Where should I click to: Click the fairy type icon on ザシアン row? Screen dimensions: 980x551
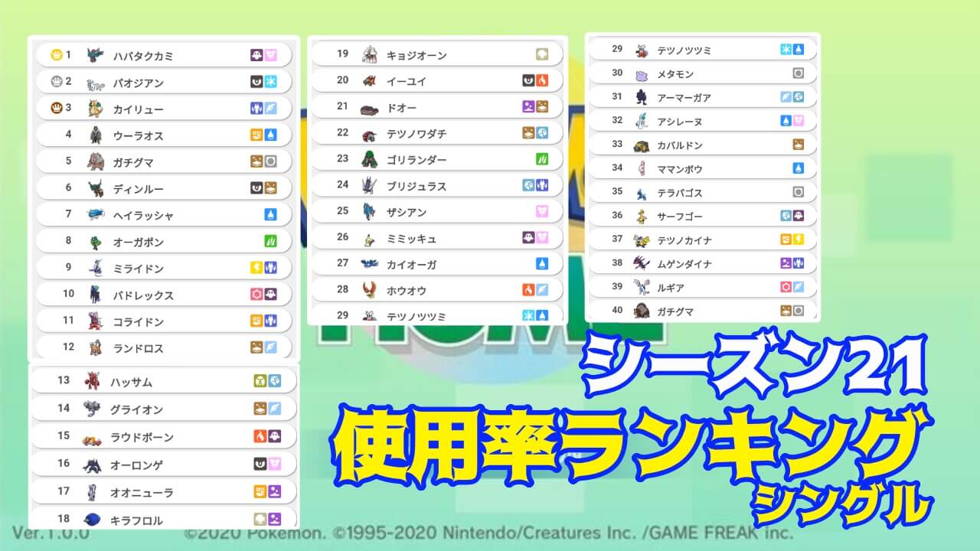pyautogui.click(x=541, y=211)
